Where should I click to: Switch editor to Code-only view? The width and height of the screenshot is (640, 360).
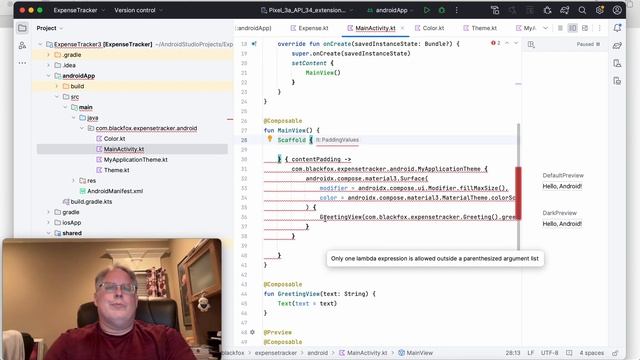560,28
